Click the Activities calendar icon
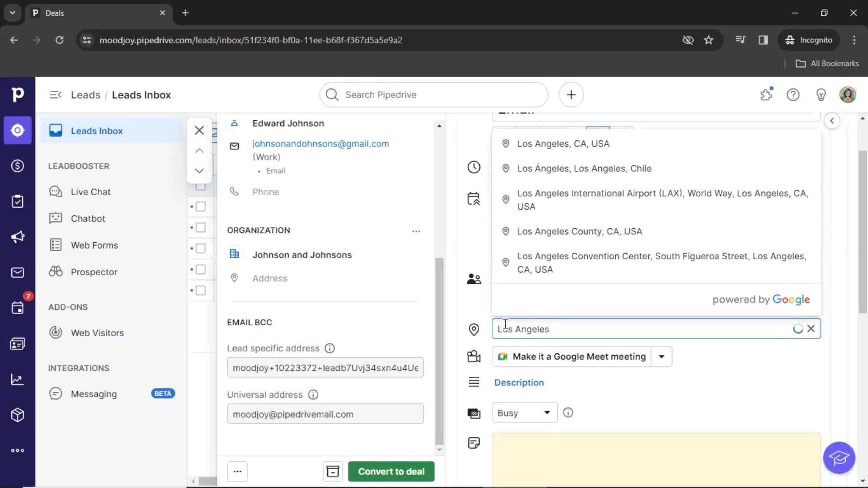 point(17,308)
